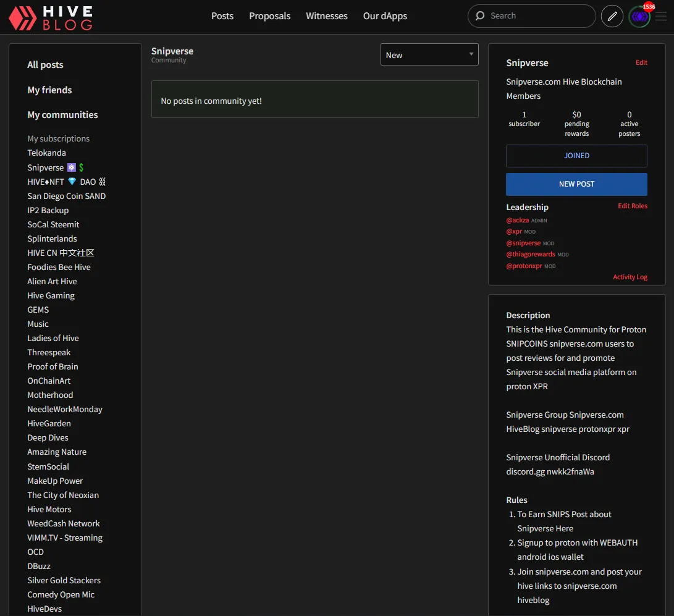Open Hive Gaming community
This screenshot has width=674, height=616.
click(51, 296)
